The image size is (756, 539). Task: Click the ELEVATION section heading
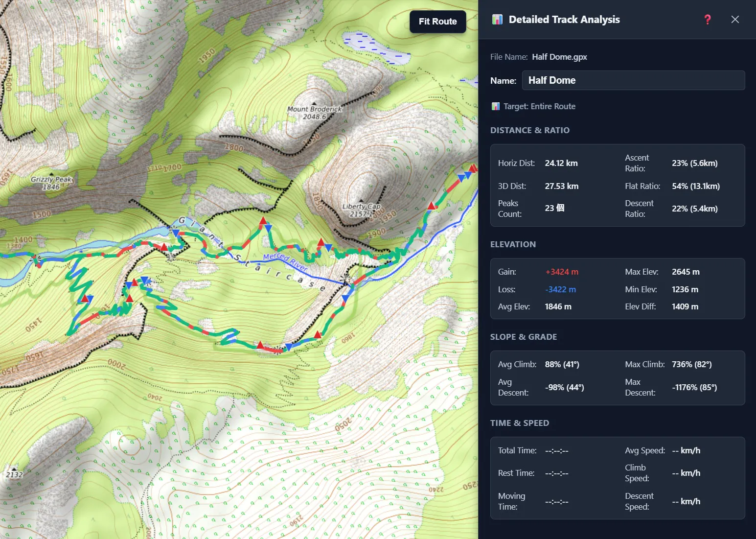tap(513, 244)
